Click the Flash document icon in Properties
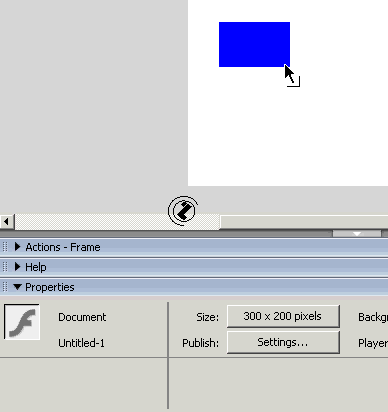This screenshot has height=412, width=388. pos(22,322)
